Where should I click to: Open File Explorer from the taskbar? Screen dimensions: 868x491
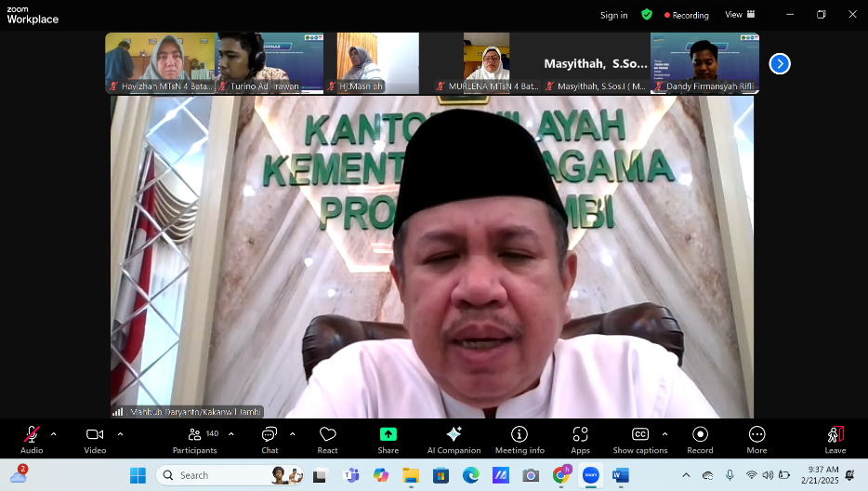pyautogui.click(x=411, y=475)
